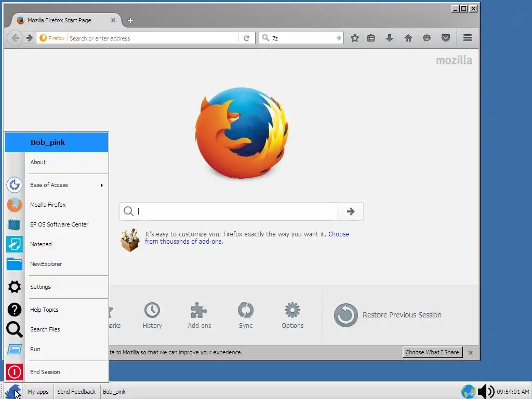Open Sync shortcut on start page
The image size is (532, 399).
click(x=246, y=315)
